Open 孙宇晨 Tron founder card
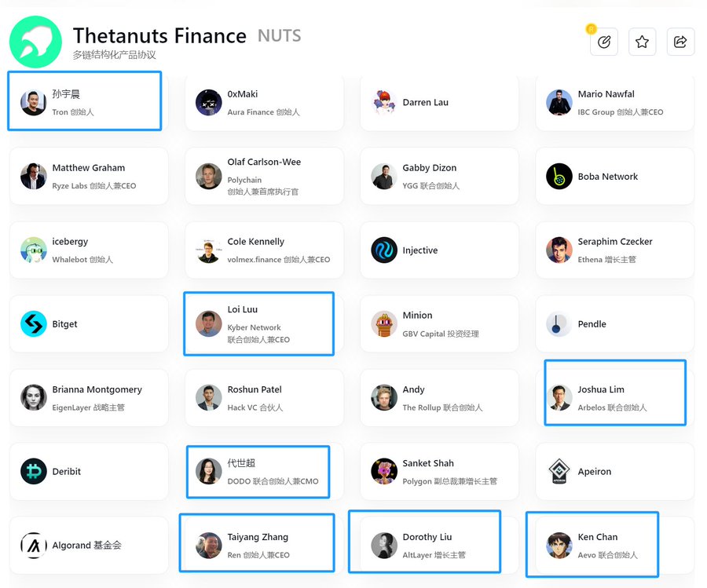 click(x=85, y=102)
